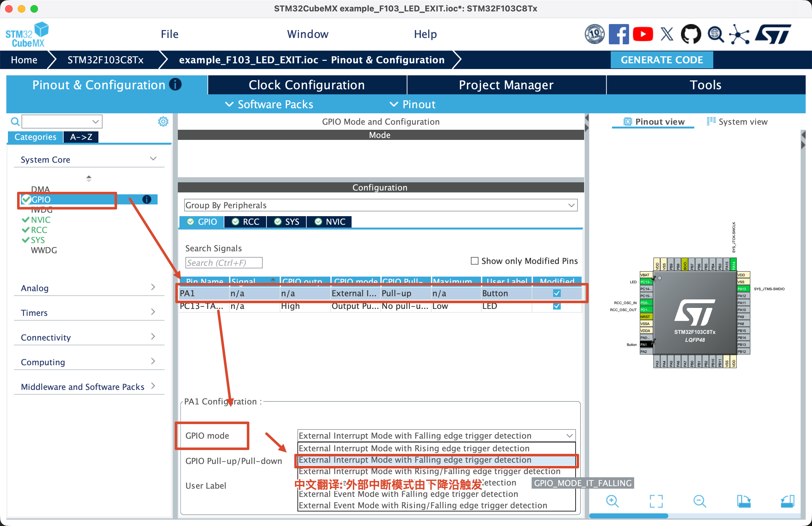
Task: Fit the chip to the pinout view
Action: (x=656, y=501)
